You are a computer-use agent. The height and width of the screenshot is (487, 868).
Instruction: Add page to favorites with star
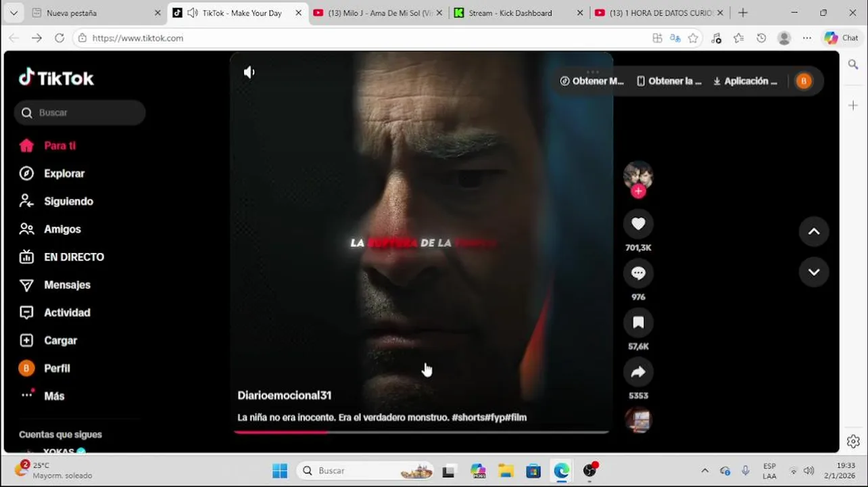[693, 38]
